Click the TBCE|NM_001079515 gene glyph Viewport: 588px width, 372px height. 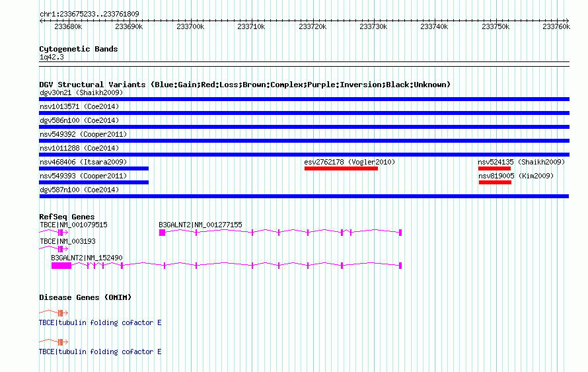coord(54,233)
